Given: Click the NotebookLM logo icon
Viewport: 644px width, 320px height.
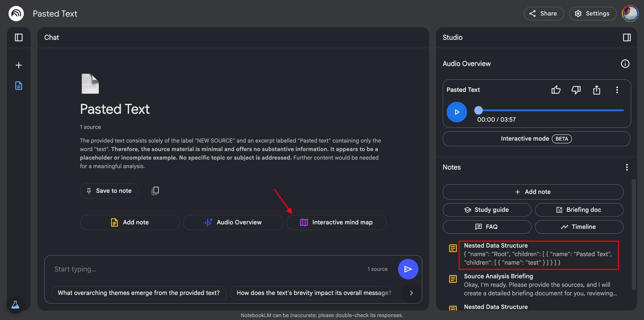Looking at the screenshot, I should point(16,14).
